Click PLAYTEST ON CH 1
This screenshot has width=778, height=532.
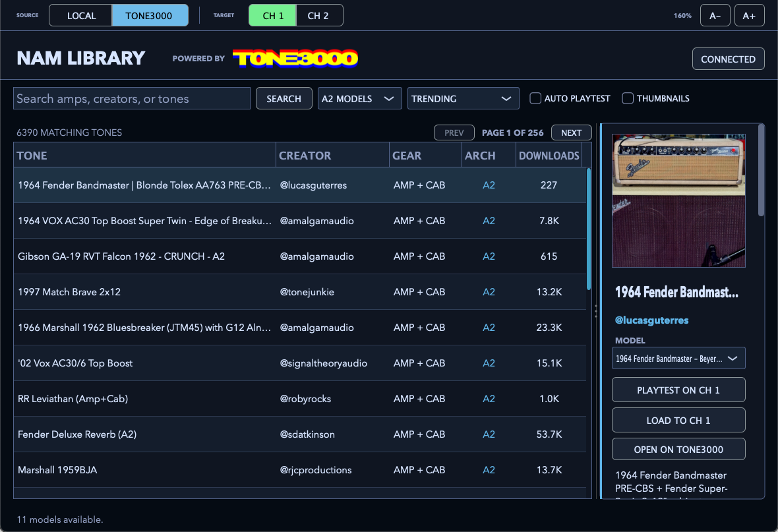pos(678,390)
